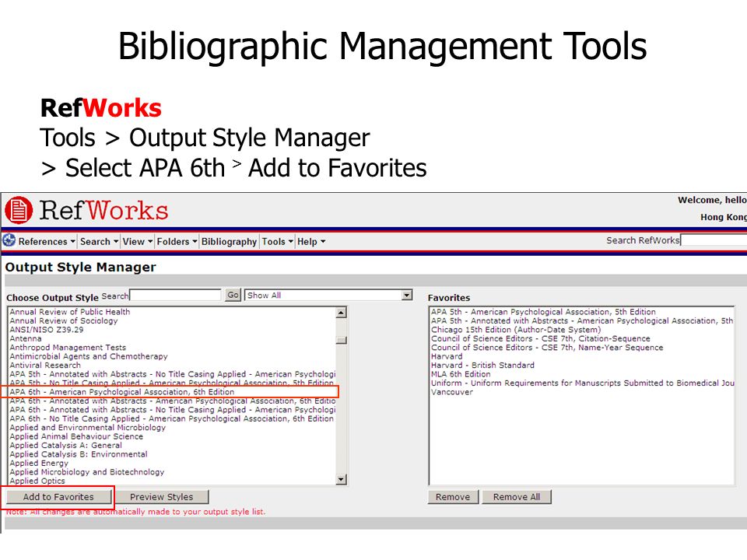
Task: Click the Go button
Action: (233, 296)
